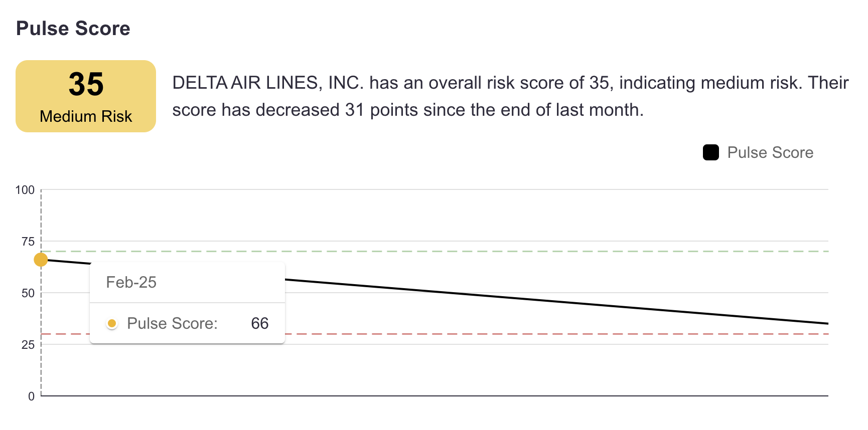Click the black Pulse Score legend swatch
This screenshot has width=868, height=430.
(710, 152)
